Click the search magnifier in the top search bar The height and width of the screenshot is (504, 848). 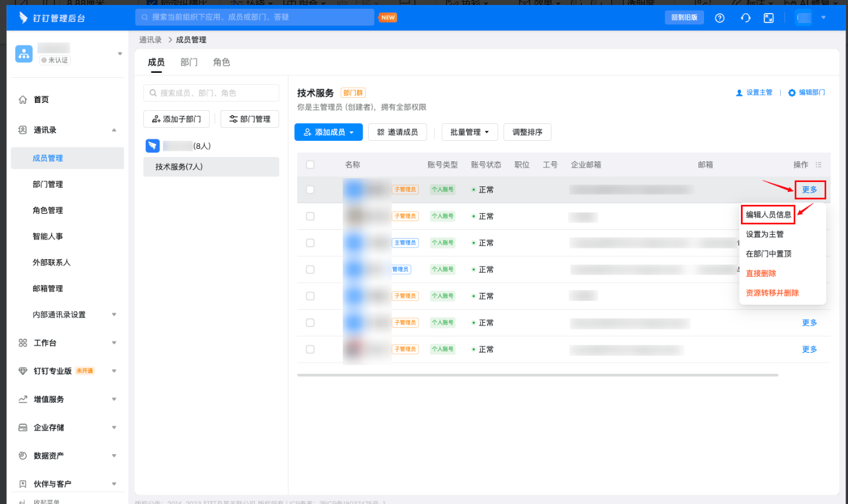click(x=145, y=17)
